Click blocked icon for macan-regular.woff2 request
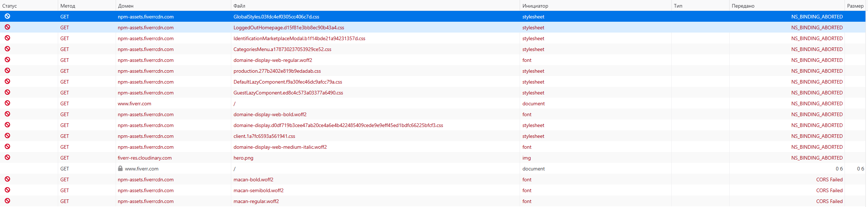Image resolution: width=868 pixels, height=207 pixels. (x=7, y=201)
